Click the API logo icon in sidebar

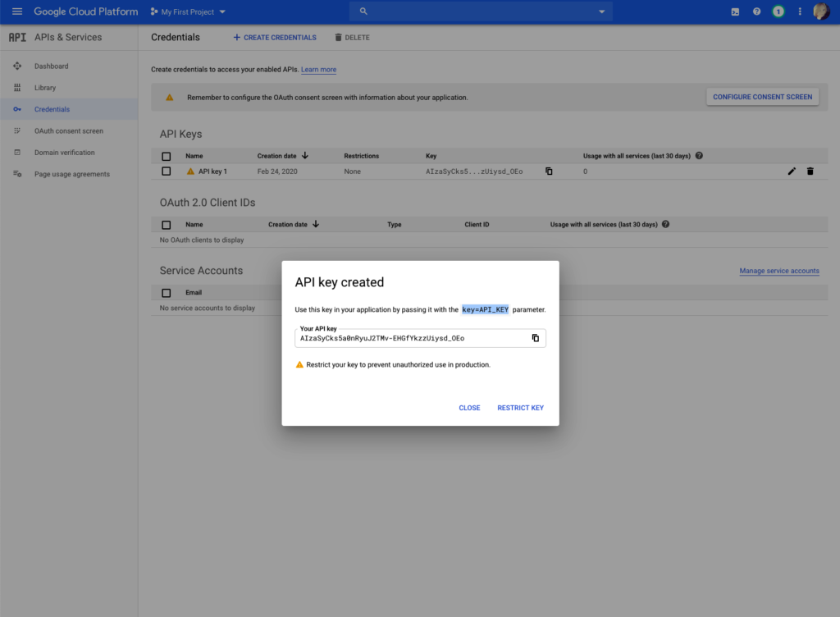click(17, 37)
